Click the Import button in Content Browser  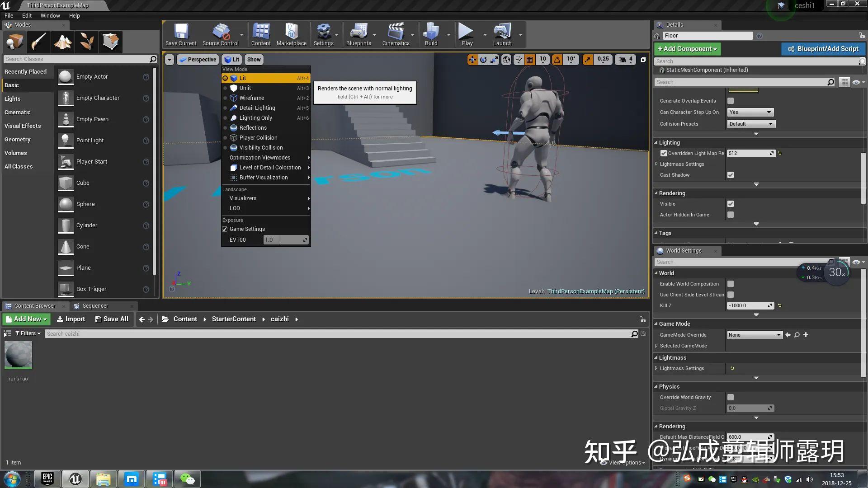coord(71,319)
